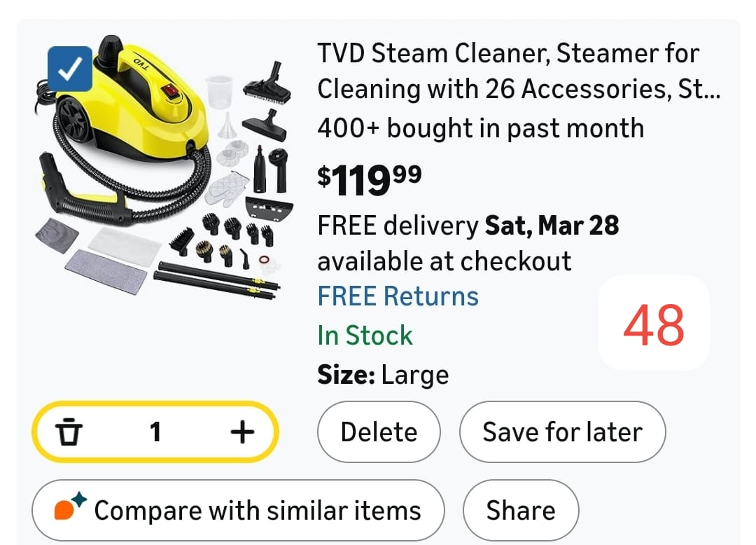Open the TVD Steam Cleaner title link
This screenshot has height=545, width=756.
[x=519, y=71]
